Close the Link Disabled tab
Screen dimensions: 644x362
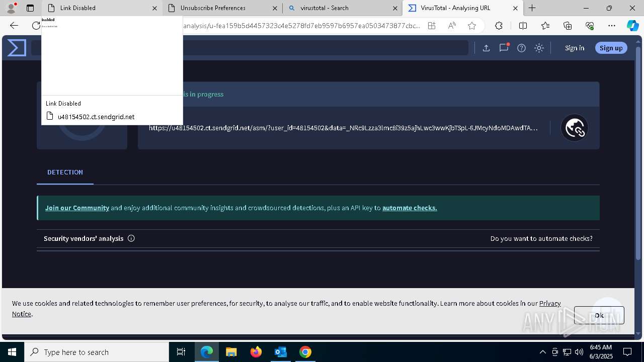[x=154, y=8]
